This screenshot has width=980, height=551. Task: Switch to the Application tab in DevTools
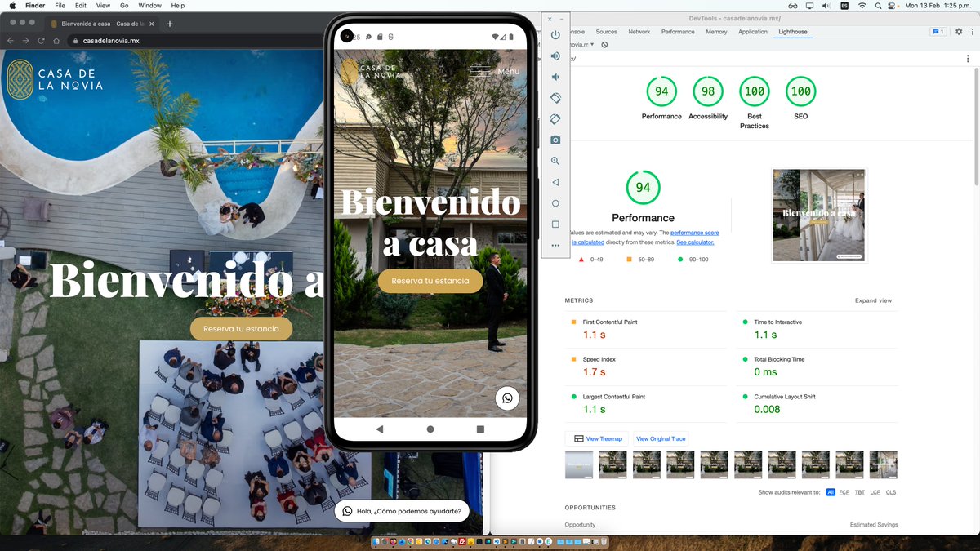[x=753, y=32]
